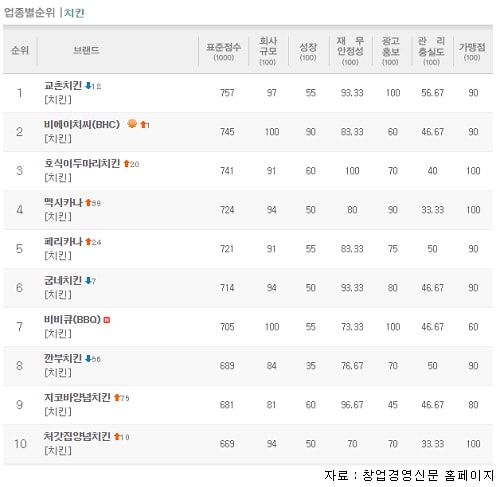Open the 굽네치킨 brand link
Screen dimensions: 500x487
pos(63,281)
